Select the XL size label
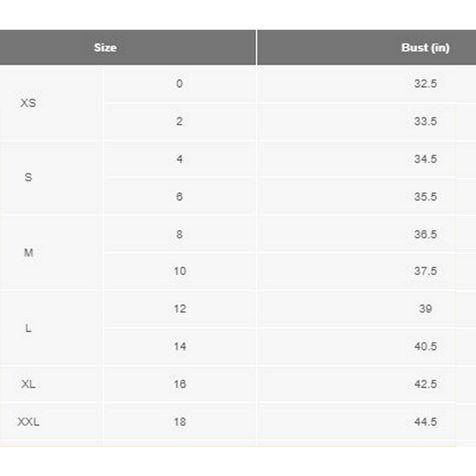 tap(28, 384)
